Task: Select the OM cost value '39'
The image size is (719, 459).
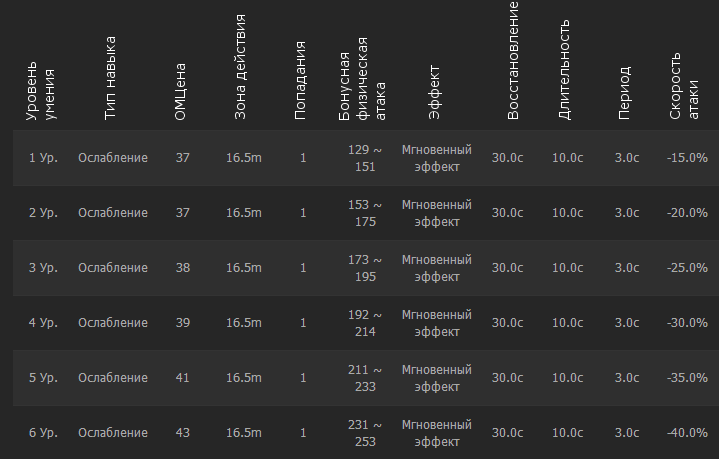Action: pyautogui.click(x=182, y=323)
